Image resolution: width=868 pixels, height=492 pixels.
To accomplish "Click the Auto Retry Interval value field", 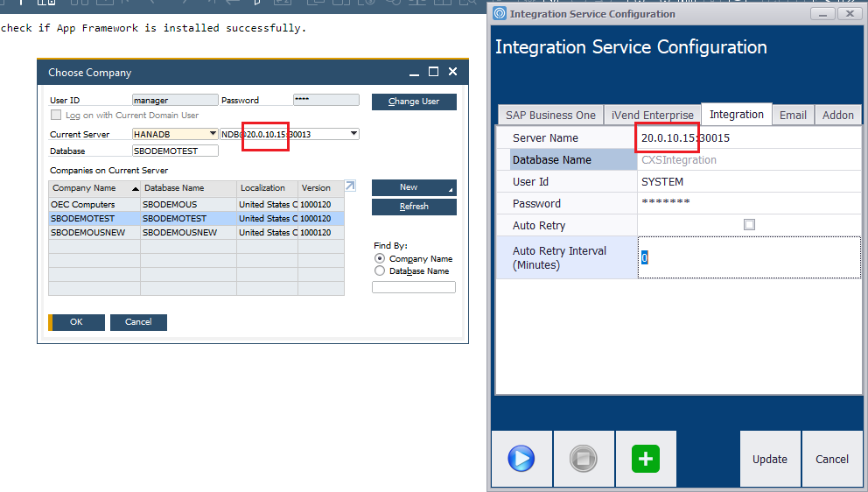I will (x=749, y=257).
